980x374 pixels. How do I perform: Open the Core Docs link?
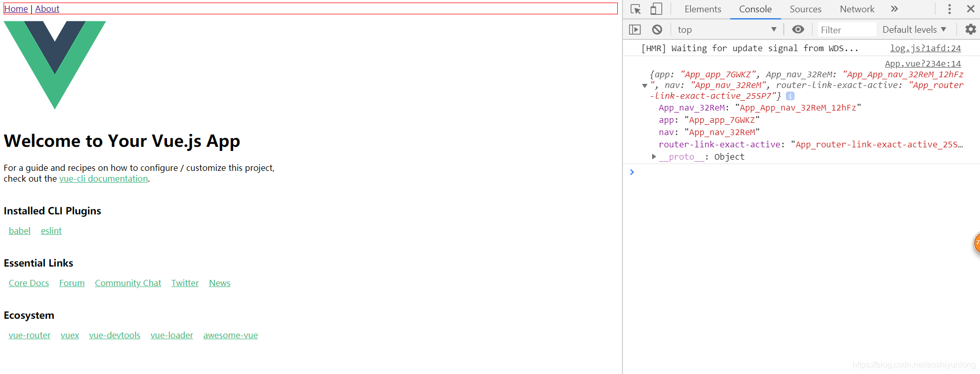tap(29, 283)
